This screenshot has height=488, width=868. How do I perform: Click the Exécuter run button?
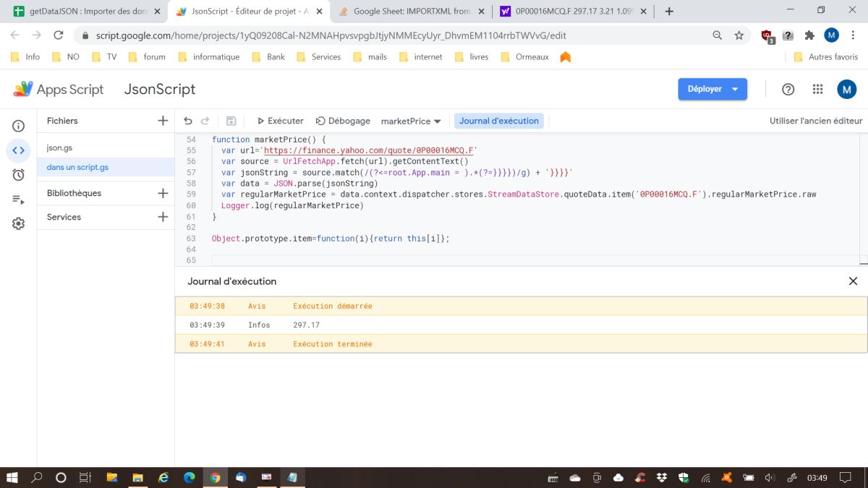tap(280, 121)
